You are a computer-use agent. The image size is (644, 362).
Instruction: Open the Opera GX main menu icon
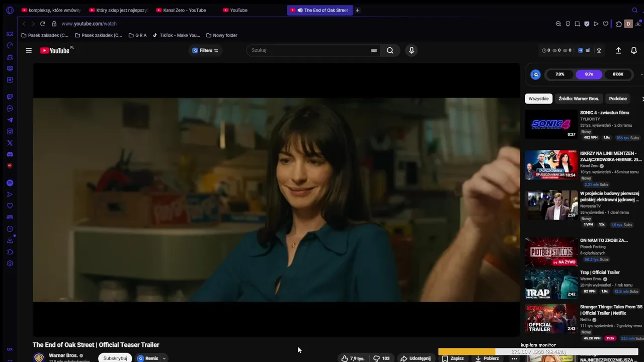point(10,10)
